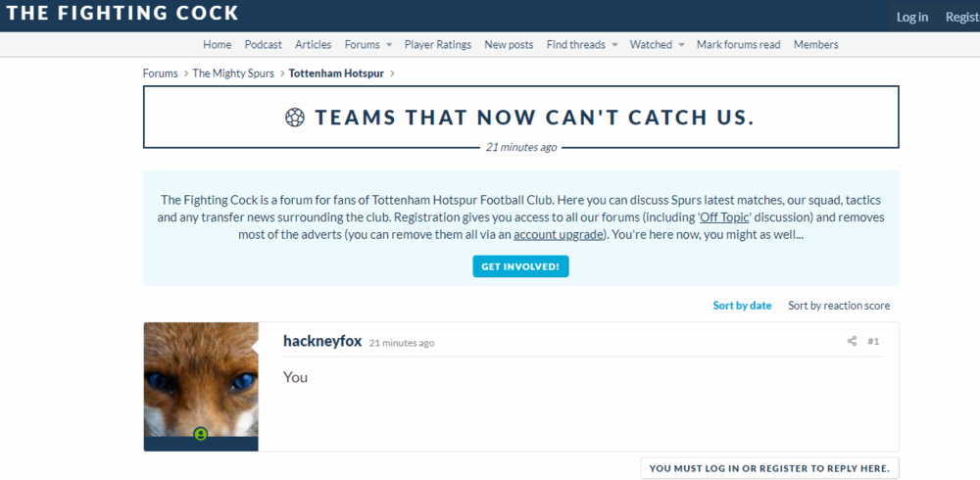This screenshot has height=480, width=980.
Task: Open the hackneyfox username link
Action: point(322,341)
